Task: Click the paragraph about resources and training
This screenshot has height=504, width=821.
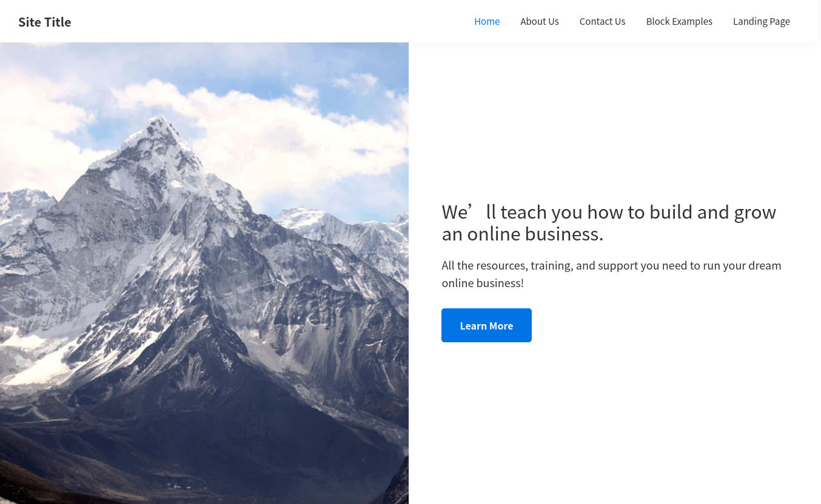Action: (611, 274)
